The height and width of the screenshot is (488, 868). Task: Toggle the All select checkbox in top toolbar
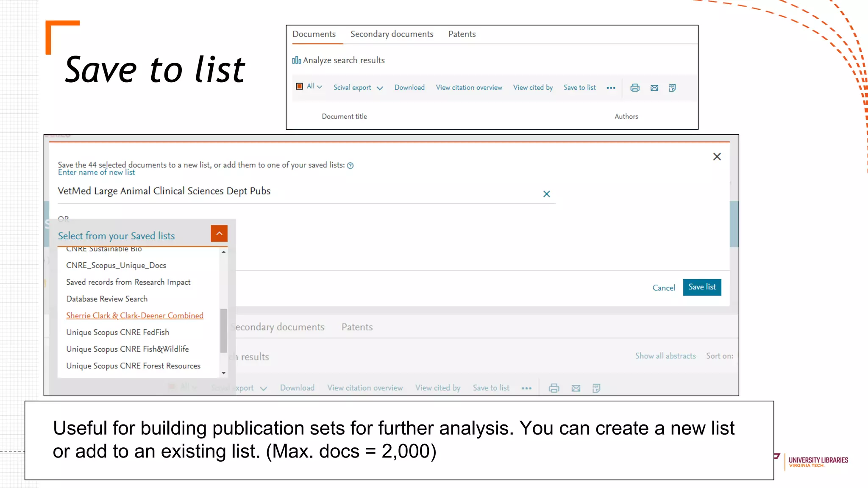299,86
